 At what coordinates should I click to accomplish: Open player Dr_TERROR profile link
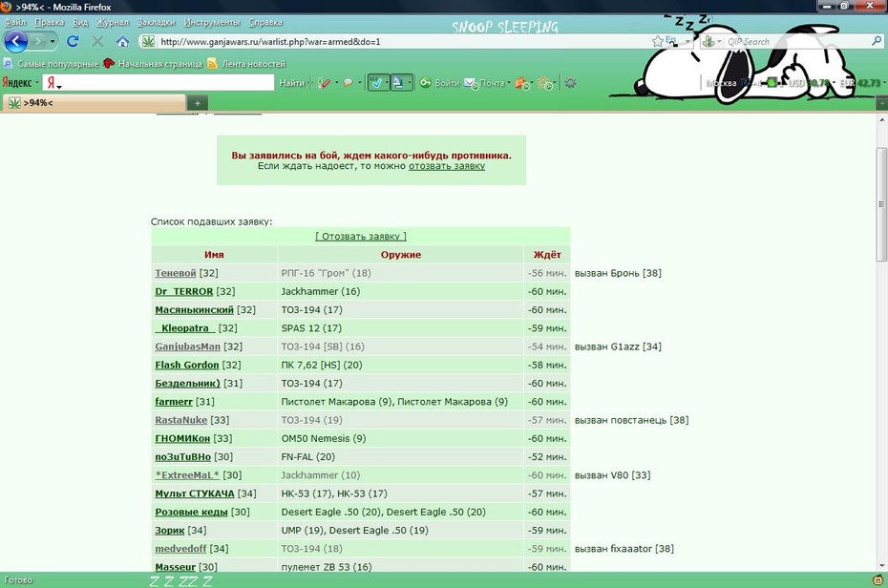184,291
